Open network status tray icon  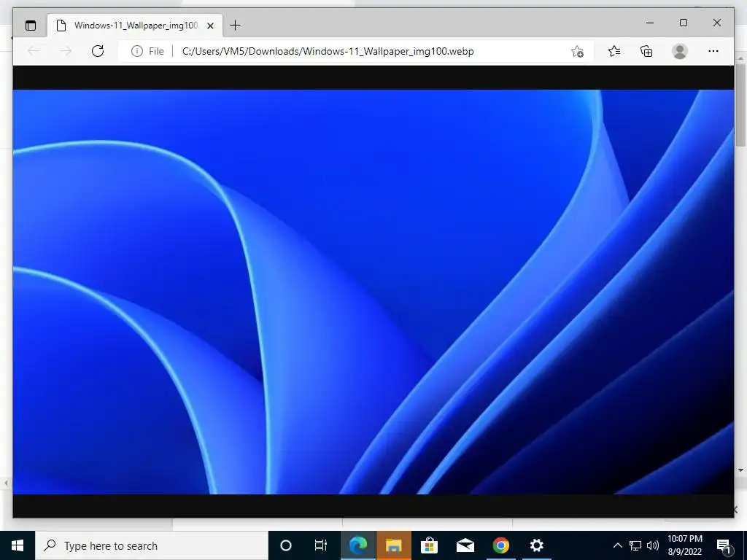click(635, 545)
